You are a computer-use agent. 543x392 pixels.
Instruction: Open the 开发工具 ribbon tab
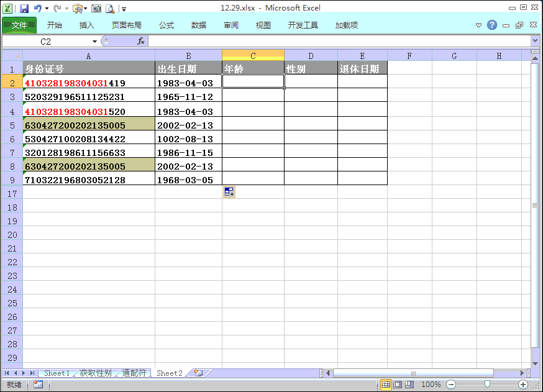pyautogui.click(x=303, y=25)
